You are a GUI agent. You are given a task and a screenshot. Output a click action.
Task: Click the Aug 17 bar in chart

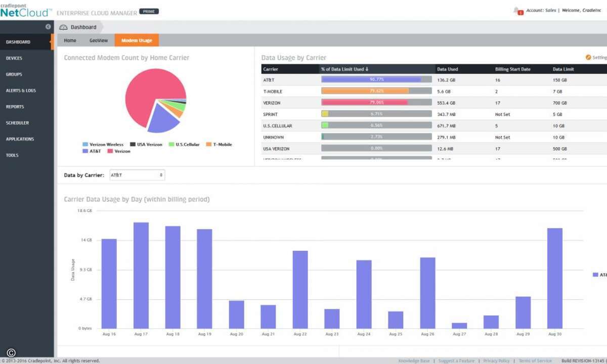pos(141,276)
